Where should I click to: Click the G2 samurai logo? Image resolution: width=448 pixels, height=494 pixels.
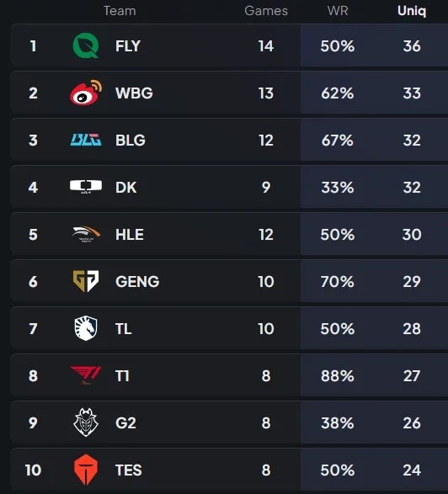pyautogui.click(x=86, y=422)
